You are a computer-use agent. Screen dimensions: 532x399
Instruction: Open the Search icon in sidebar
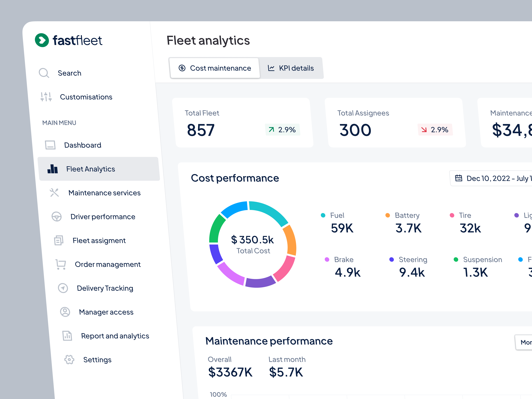click(44, 73)
